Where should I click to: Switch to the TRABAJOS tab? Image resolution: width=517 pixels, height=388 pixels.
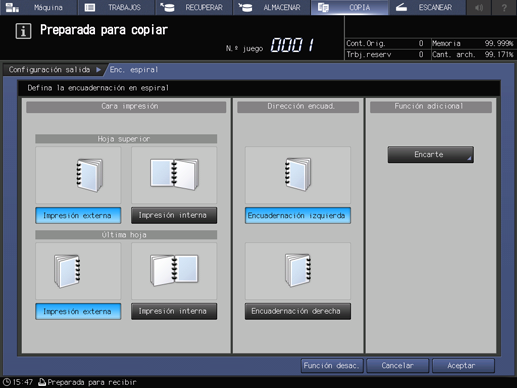coord(116,7)
